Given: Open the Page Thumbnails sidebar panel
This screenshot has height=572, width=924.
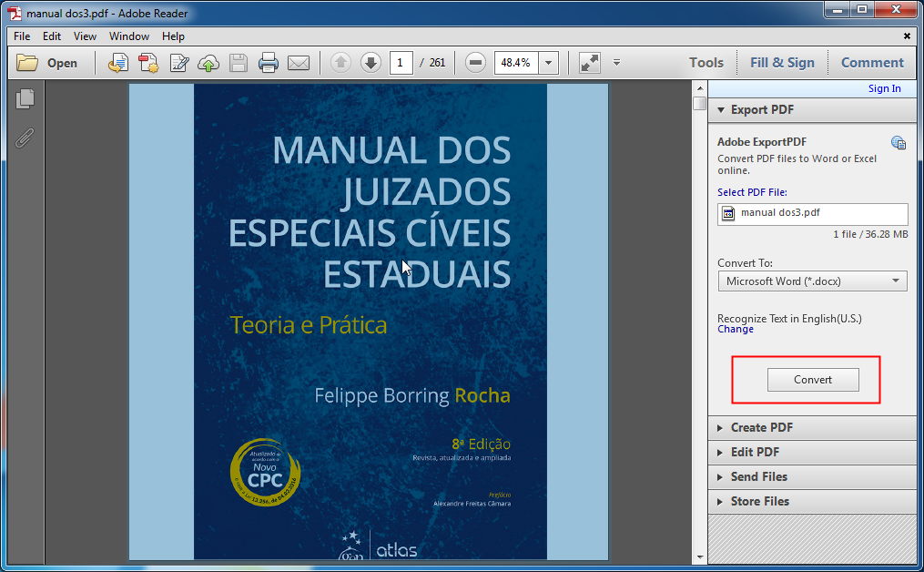Looking at the screenshot, I should (25, 98).
